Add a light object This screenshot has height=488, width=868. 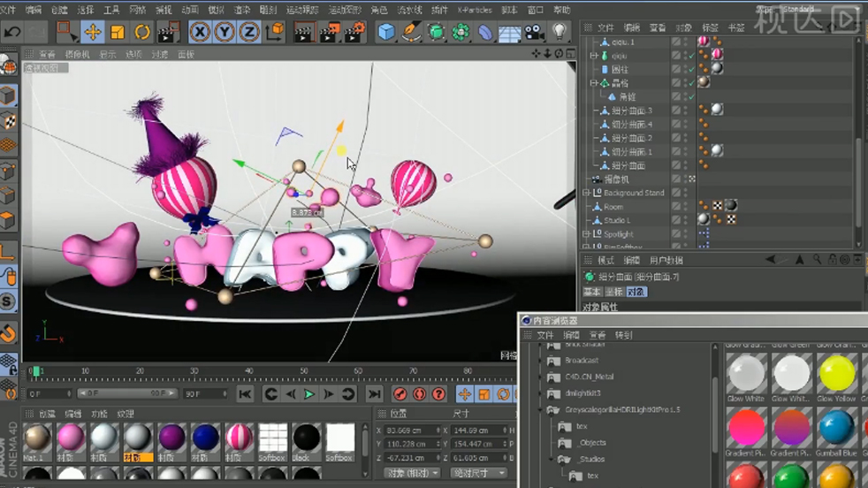tap(560, 32)
